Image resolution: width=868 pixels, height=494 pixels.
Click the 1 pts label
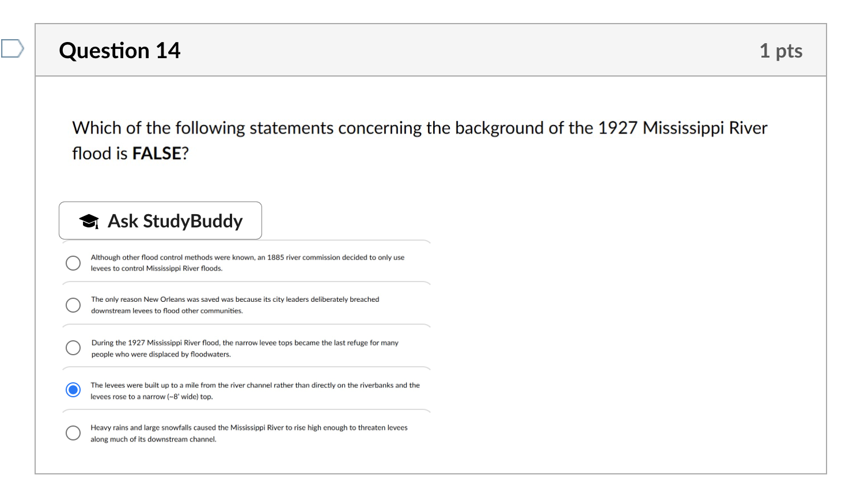click(781, 51)
